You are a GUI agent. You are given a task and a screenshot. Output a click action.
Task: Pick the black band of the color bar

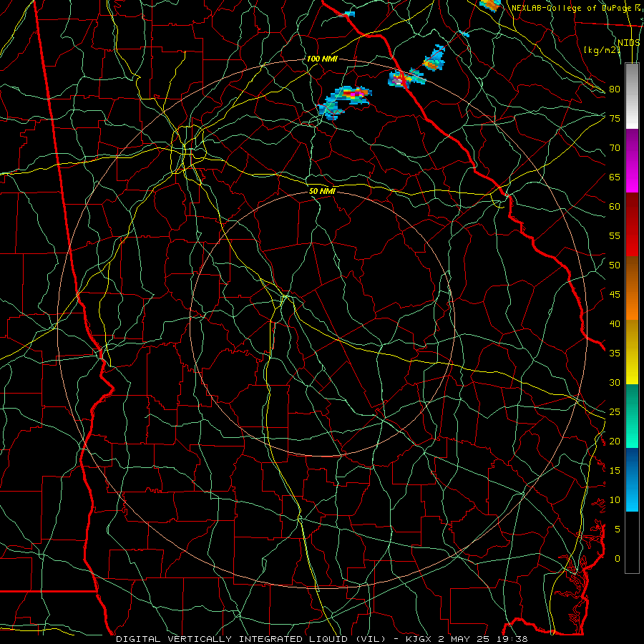pos(632,542)
